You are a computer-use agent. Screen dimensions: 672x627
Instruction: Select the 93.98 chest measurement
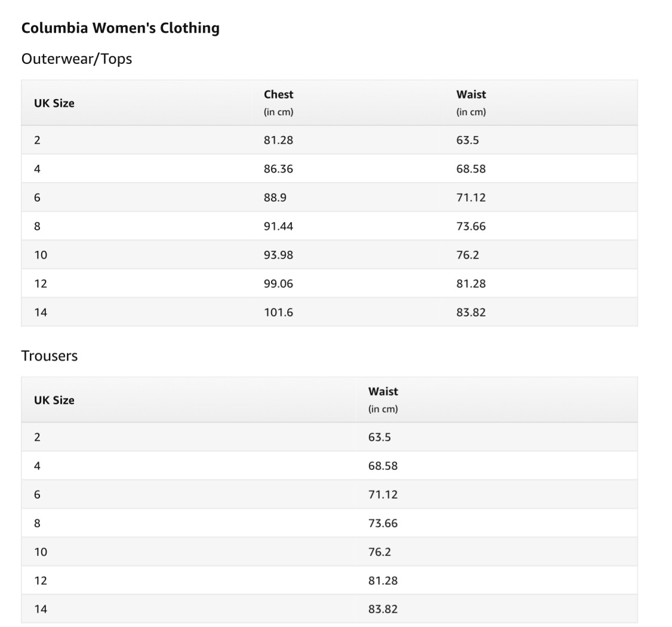(279, 255)
